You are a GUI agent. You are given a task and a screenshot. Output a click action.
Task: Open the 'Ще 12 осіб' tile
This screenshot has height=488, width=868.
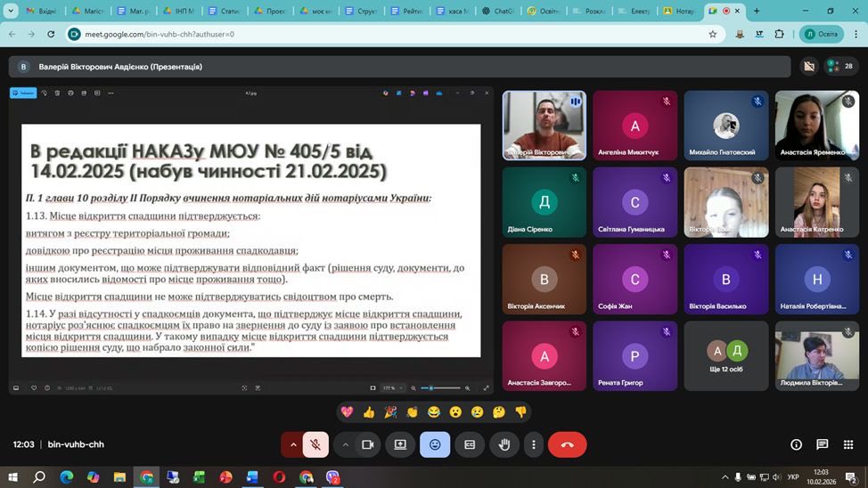tap(726, 356)
